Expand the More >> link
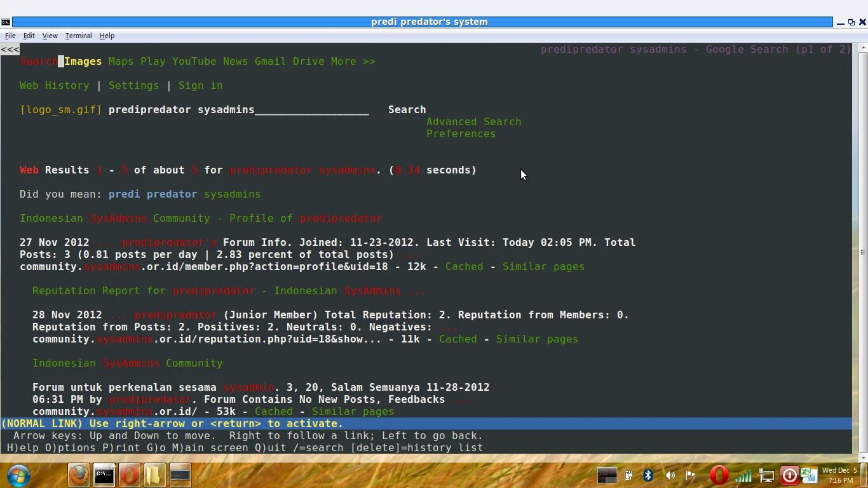This screenshot has height=488, width=868. pyautogui.click(x=353, y=62)
